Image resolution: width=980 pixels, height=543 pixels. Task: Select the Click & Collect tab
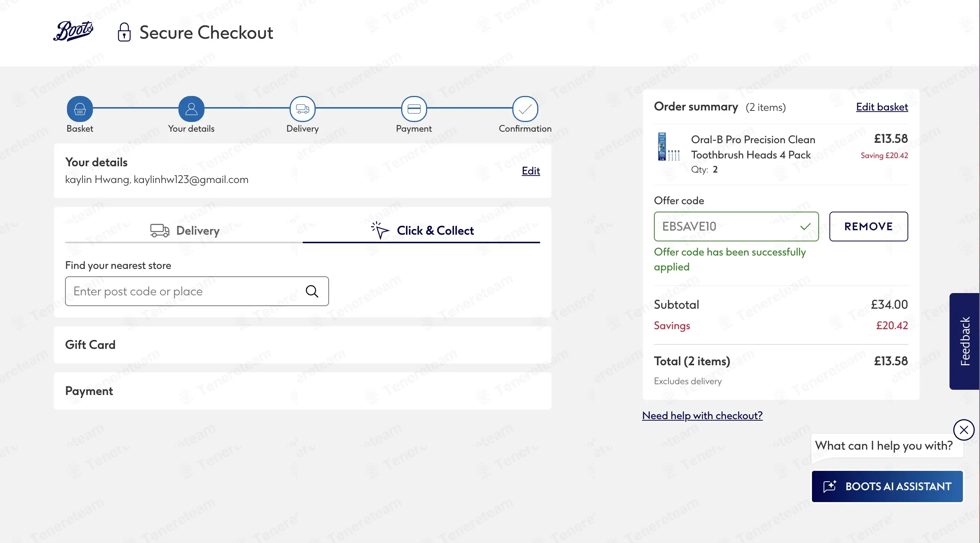point(422,230)
